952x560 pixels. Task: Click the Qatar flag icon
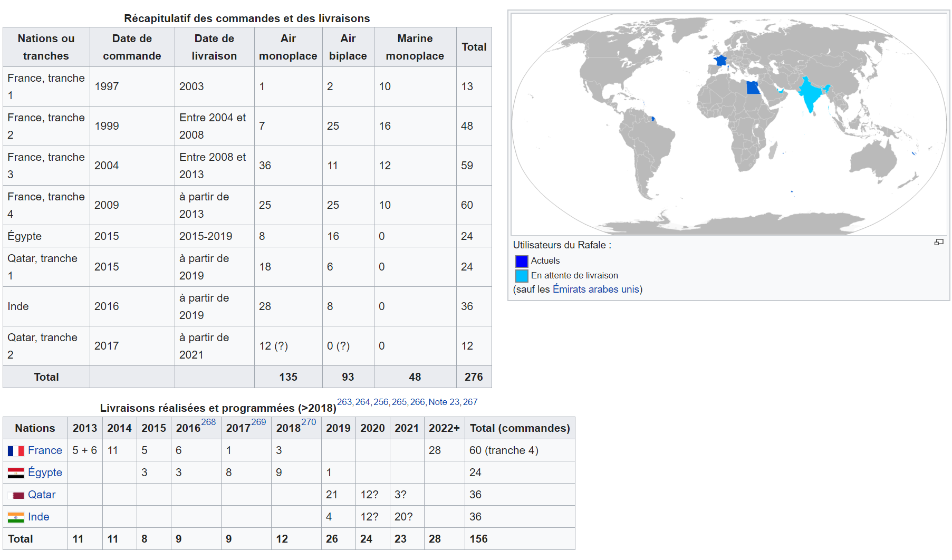coord(16,495)
